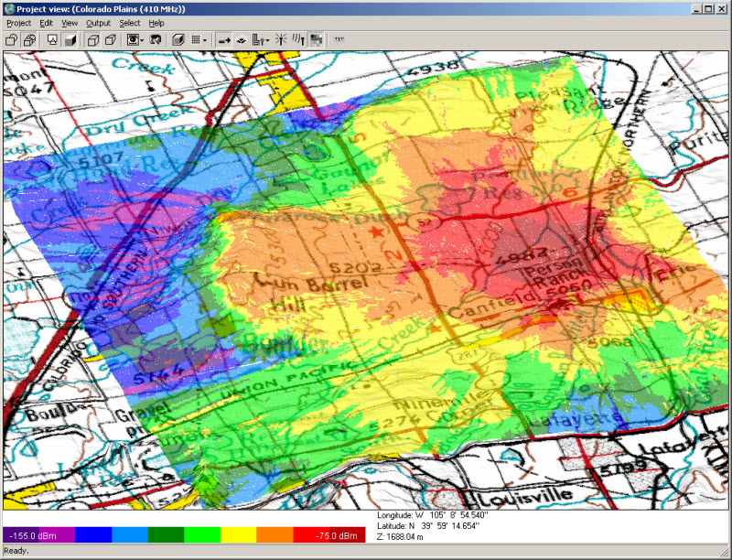Toggle the checkered coverage overlay button
This screenshot has height=560, width=732.
[316, 39]
